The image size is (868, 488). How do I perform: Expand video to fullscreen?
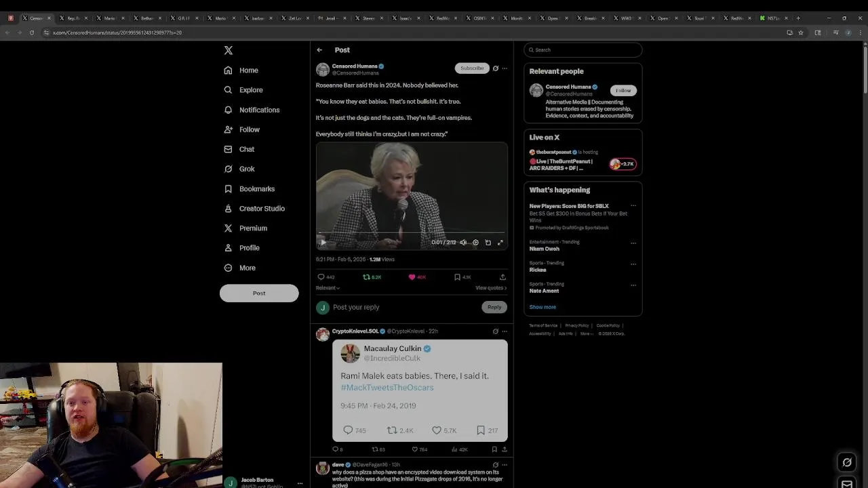[500, 243]
